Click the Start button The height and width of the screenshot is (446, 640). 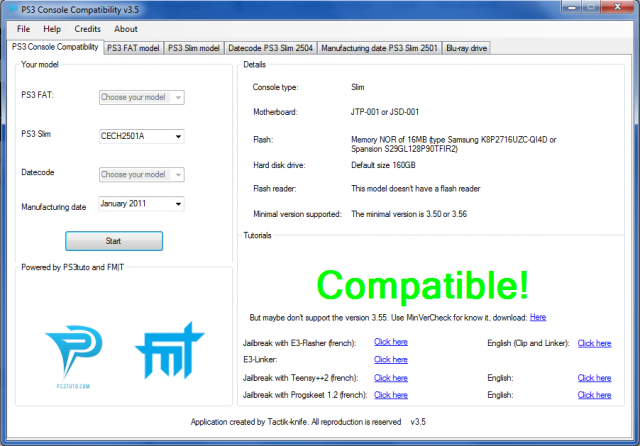point(114,241)
